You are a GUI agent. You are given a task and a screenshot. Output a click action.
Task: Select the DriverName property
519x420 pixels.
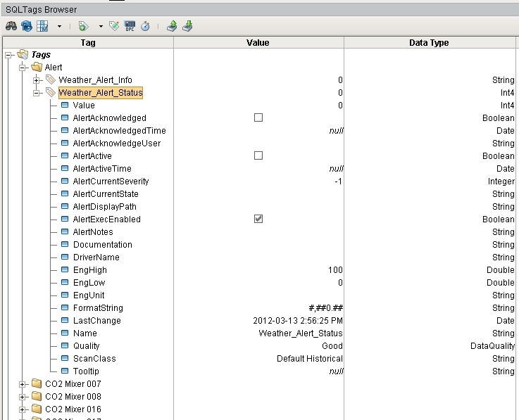click(96, 257)
